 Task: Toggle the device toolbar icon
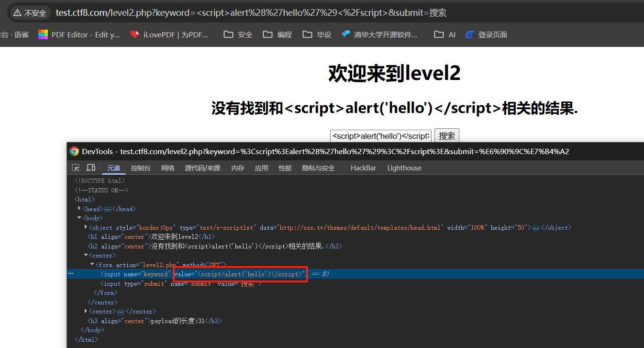pyautogui.click(x=91, y=168)
